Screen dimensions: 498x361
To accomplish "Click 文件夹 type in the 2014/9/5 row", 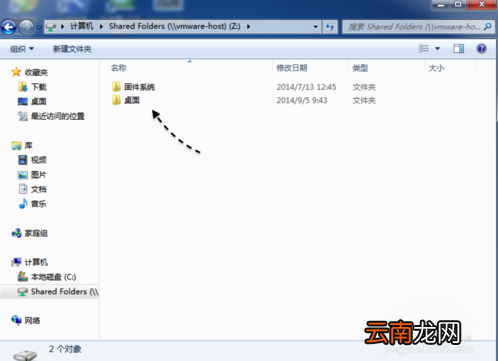I will pos(364,100).
